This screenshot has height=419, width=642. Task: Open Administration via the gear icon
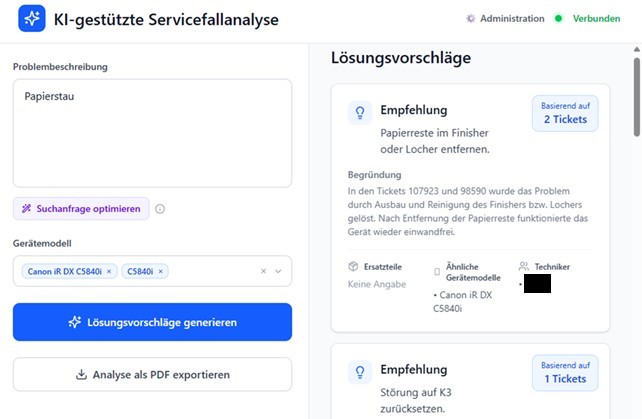[x=470, y=18]
